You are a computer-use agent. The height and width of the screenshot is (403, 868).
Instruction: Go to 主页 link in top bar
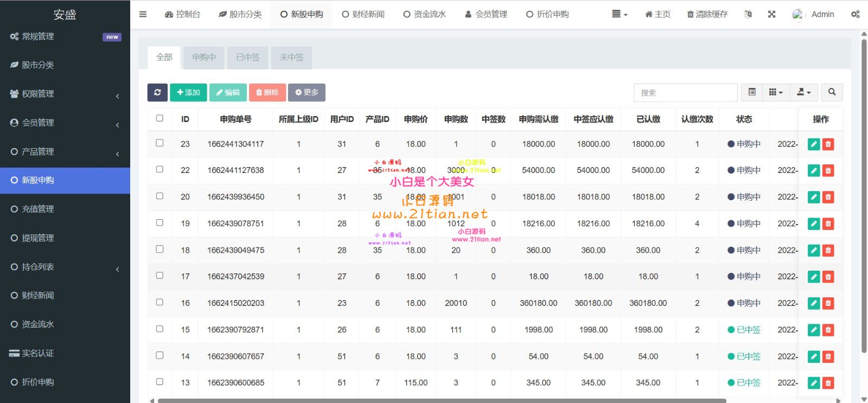point(658,14)
